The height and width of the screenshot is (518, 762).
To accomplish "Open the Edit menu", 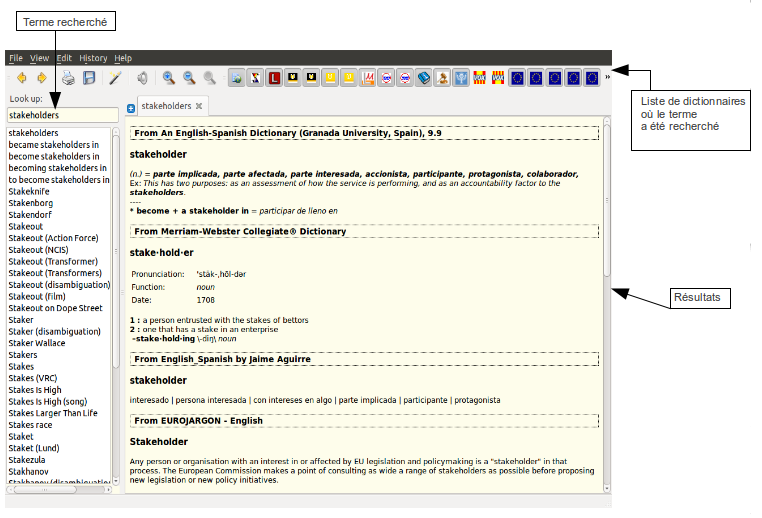I will click(x=64, y=58).
